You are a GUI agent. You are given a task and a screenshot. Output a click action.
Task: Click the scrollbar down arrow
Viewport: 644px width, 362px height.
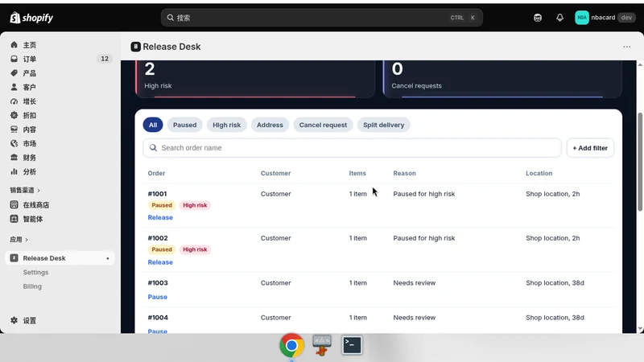click(x=640, y=329)
